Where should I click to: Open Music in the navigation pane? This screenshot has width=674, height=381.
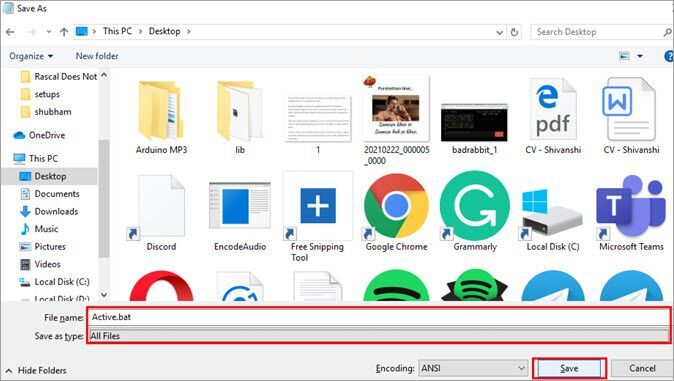pyautogui.click(x=39, y=229)
